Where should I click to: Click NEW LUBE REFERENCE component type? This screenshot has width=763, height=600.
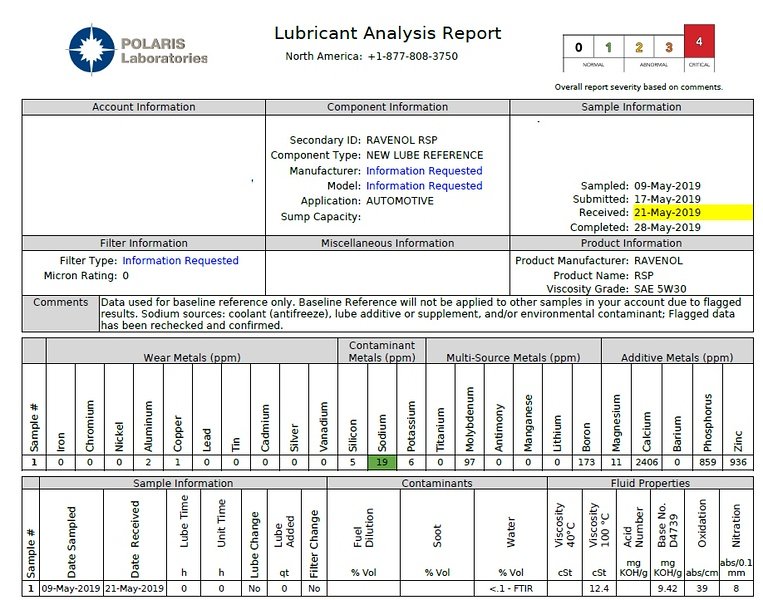pyautogui.click(x=424, y=155)
